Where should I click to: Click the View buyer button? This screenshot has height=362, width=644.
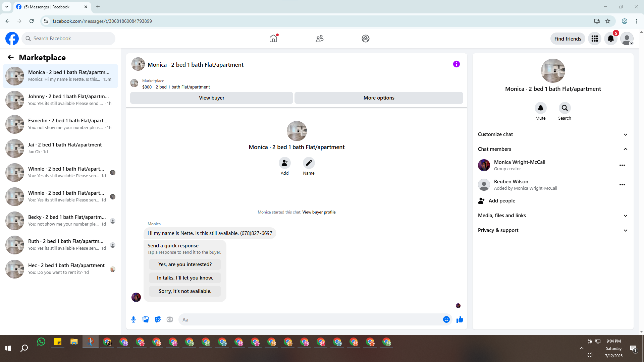(x=211, y=98)
